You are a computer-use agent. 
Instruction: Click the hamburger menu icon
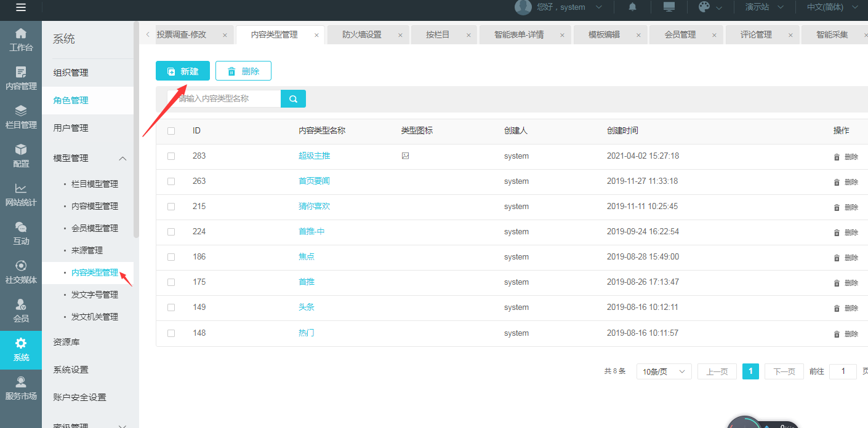click(21, 7)
